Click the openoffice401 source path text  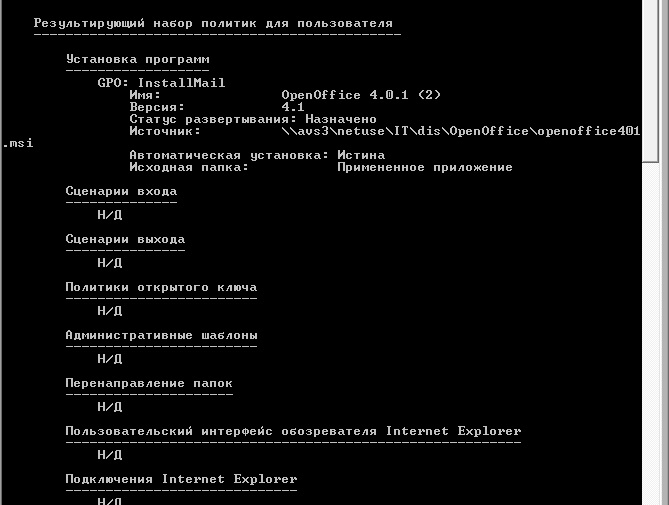(461, 131)
